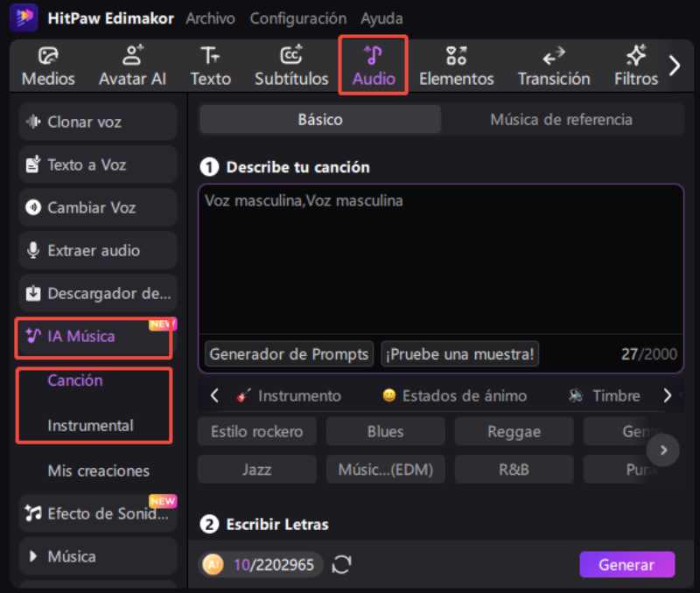This screenshot has height=593, width=700.
Task: Click the 27/2000 character counter
Action: click(x=649, y=354)
